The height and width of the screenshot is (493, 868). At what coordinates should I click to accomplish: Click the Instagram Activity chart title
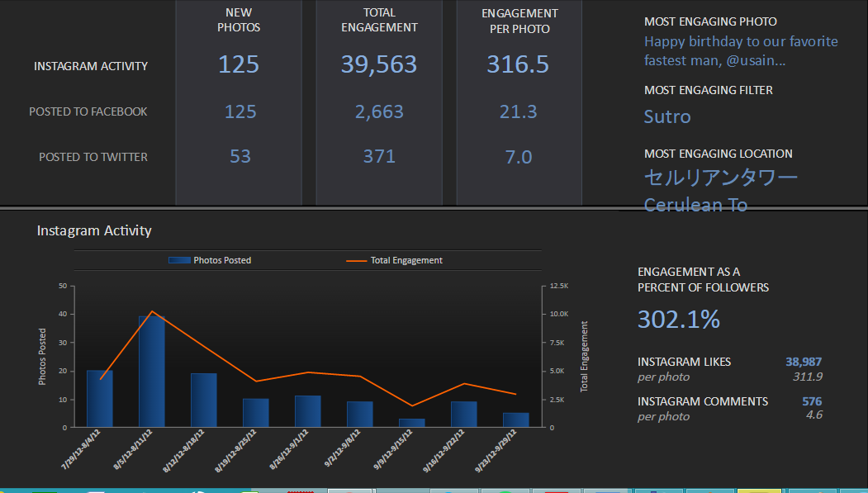[94, 230]
